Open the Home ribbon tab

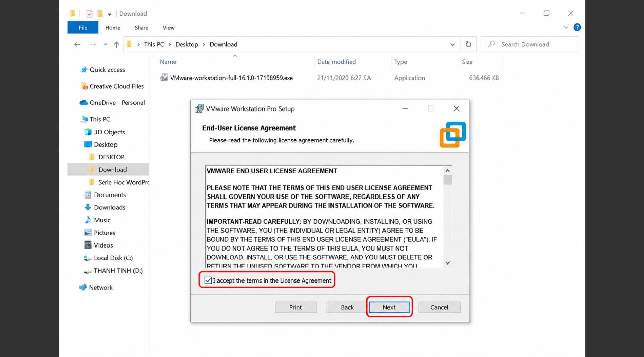click(x=112, y=28)
